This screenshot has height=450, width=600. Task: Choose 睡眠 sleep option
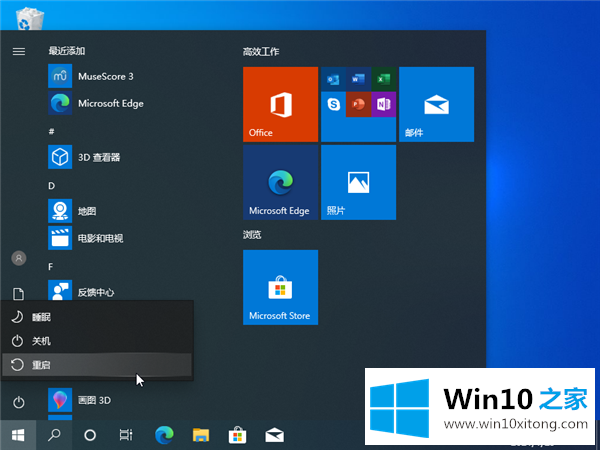(x=97, y=317)
